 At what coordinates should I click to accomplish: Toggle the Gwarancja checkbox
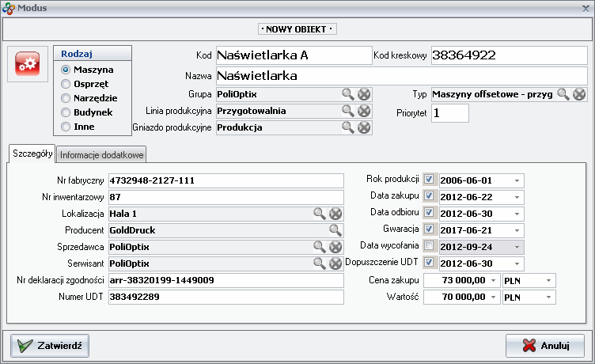click(429, 229)
